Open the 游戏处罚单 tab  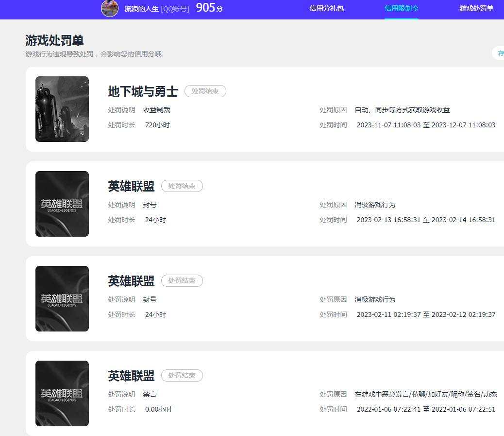[x=476, y=8]
